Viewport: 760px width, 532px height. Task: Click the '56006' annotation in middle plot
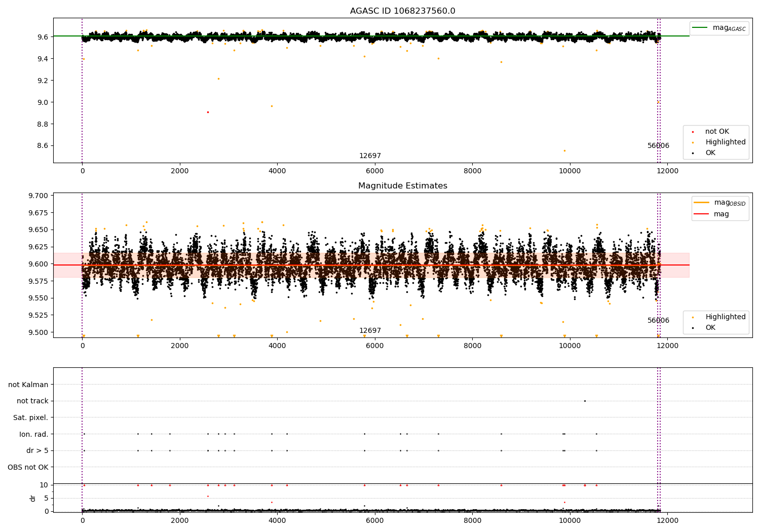click(658, 321)
